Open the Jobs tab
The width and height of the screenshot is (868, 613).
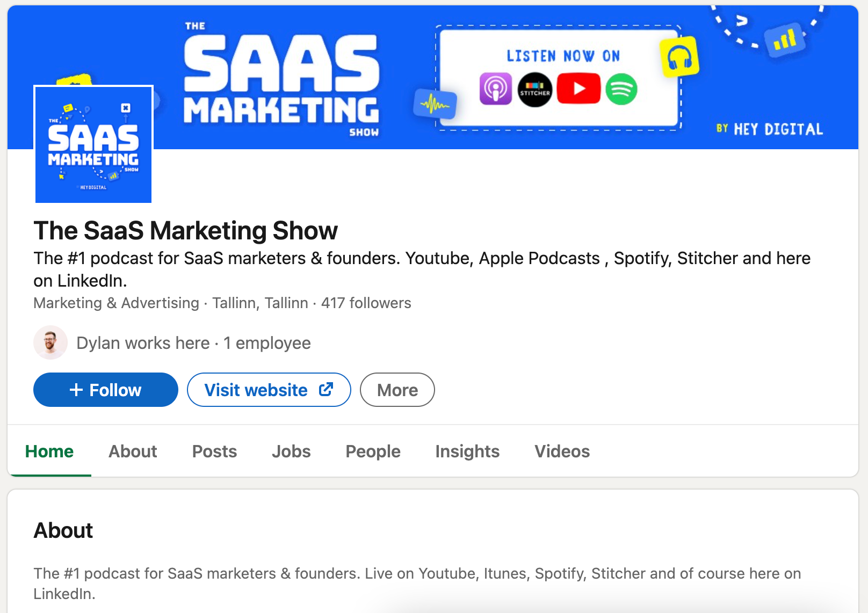pos(291,451)
